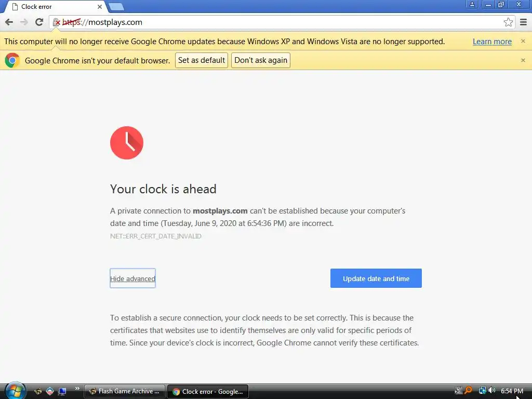This screenshot has width=532, height=399.
Task: Click the NET::ERR_CERT_DATE_INVALID error code
Action: click(x=156, y=236)
